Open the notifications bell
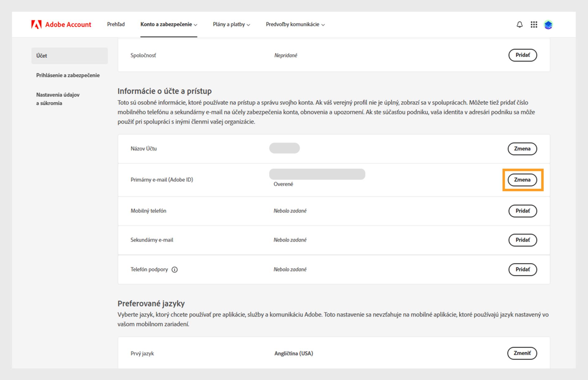This screenshot has height=380, width=588. tap(519, 25)
